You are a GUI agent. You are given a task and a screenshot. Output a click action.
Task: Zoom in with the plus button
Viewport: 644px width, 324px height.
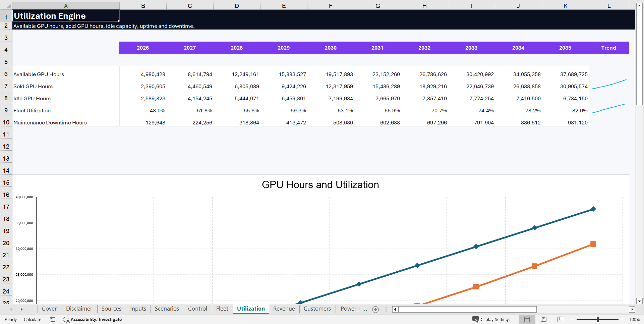622,319
